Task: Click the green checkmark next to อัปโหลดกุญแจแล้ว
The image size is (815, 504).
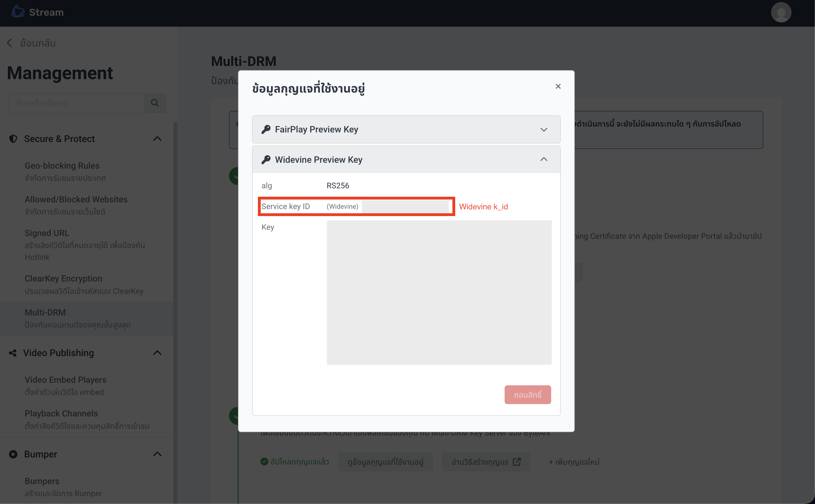Action: coord(264,461)
